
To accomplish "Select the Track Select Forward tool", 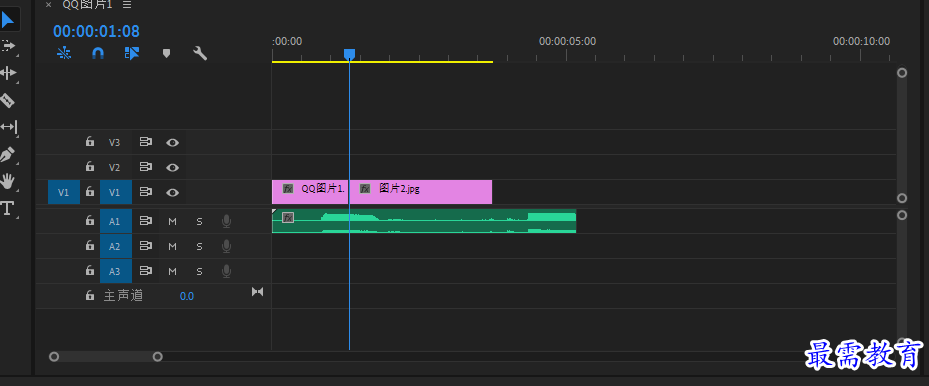I will tap(8, 46).
